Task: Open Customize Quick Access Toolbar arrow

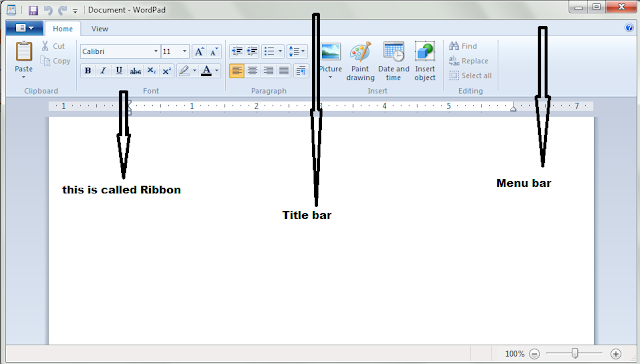Action: pos(75,11)
